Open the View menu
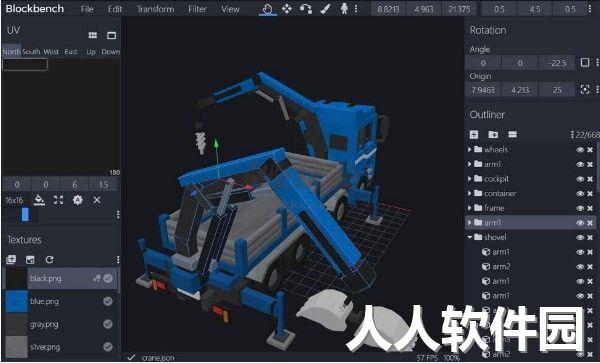600x363 pixels. (x=230, y=9)
